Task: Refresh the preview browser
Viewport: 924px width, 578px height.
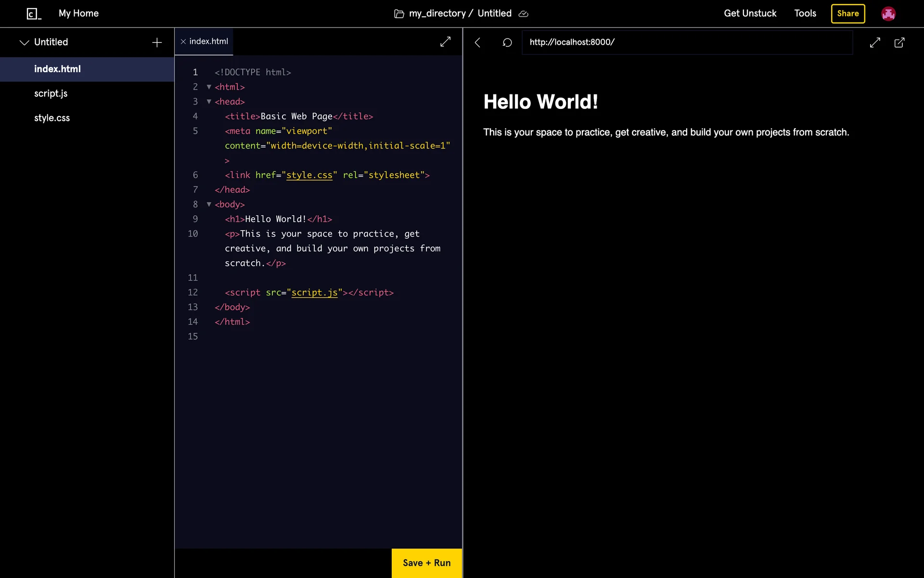Action: [x=507, y=42]
